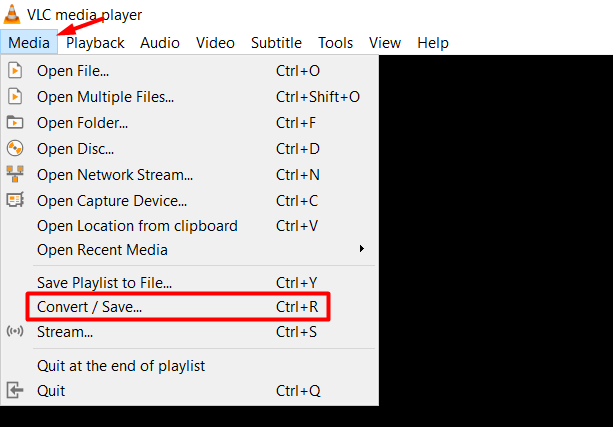Click the Open Capture Device icon
This screenshot has width=613, height=427.
click(15, 200)
